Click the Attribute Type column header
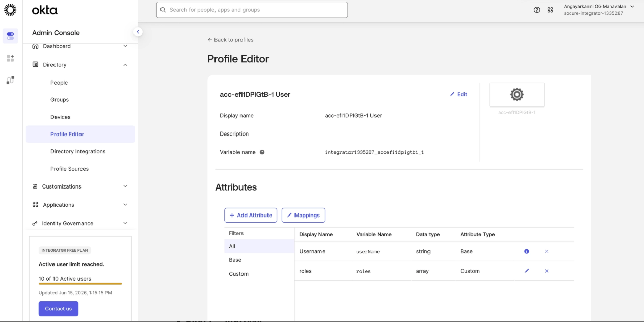This screenshot has height=322, width=644. (477, 234)
